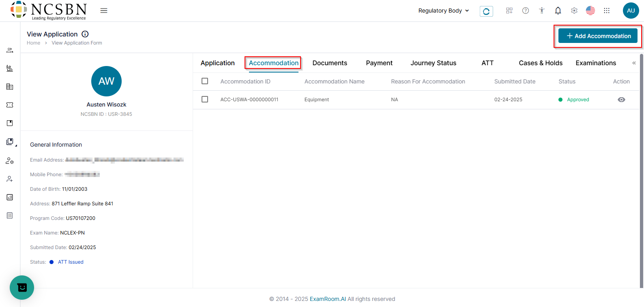This screenshot has width=644, height=307.
Task: Select the Accommodation tab
Action: (x=274, y=63)
